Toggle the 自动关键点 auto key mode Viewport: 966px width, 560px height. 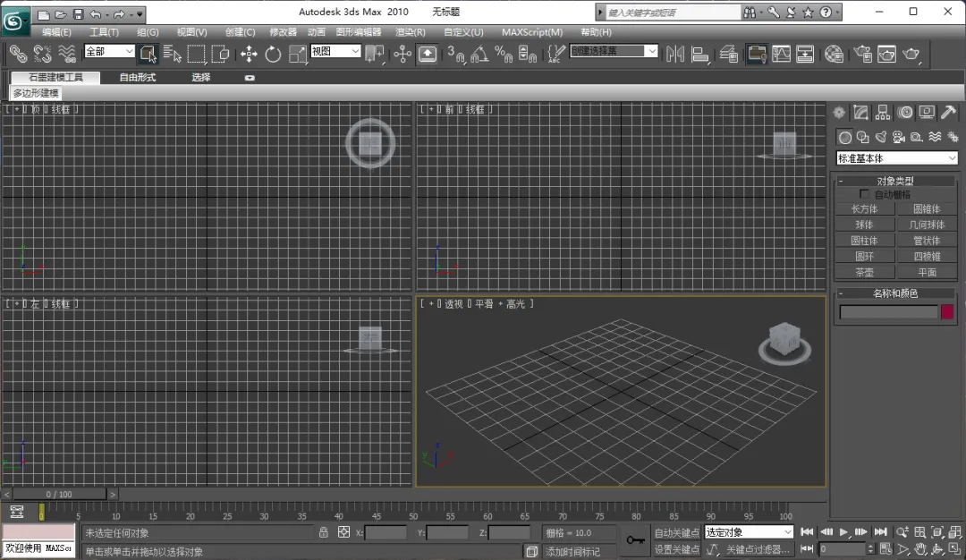(x=676, y=532)
